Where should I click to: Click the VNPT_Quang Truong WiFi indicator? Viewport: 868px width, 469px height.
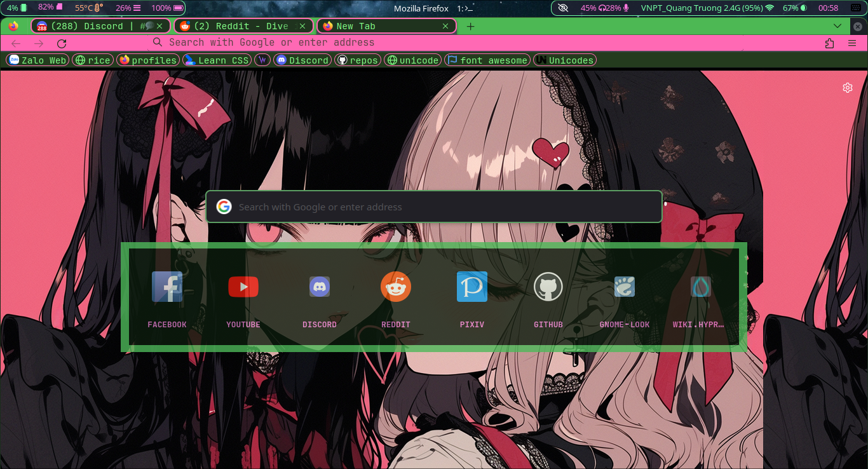tap(707, 8)
